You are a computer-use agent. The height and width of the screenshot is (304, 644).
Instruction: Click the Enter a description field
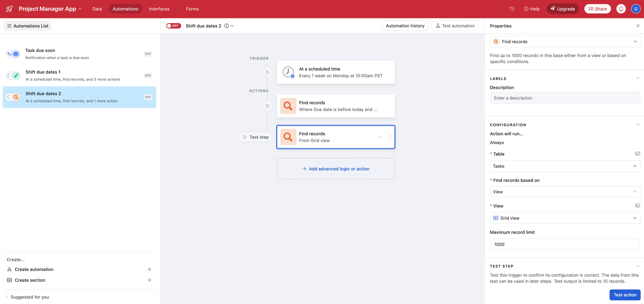click(565, 98)
